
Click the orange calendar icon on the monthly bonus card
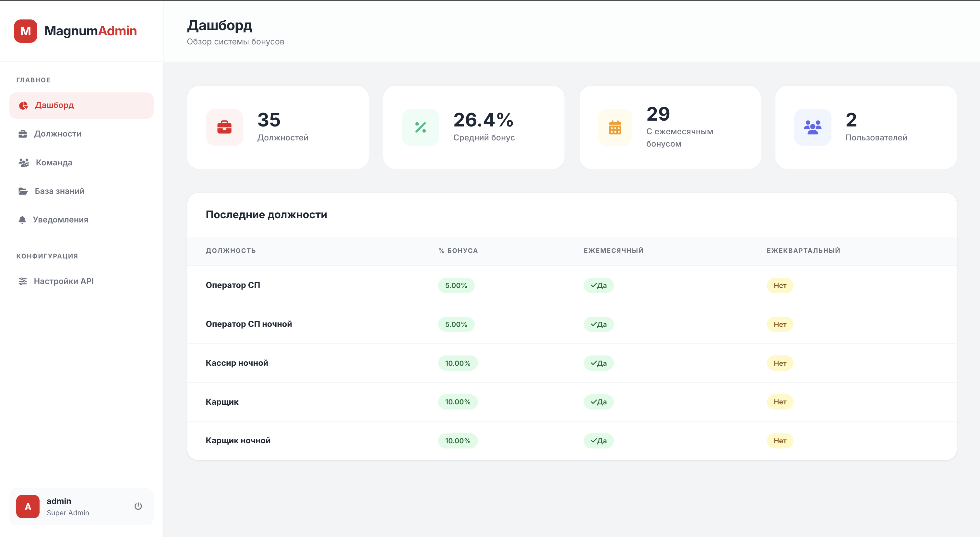coord(615,127)
